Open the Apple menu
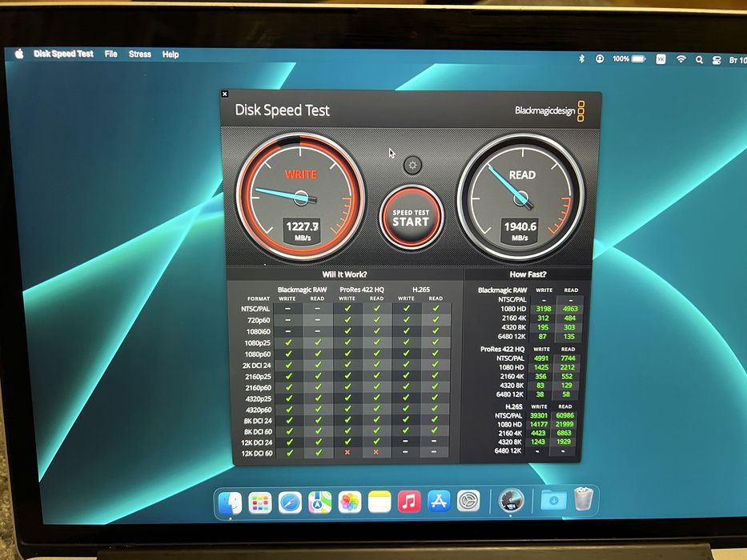The height and width of the screenshot is (560, 747). [x=19, y=54]
